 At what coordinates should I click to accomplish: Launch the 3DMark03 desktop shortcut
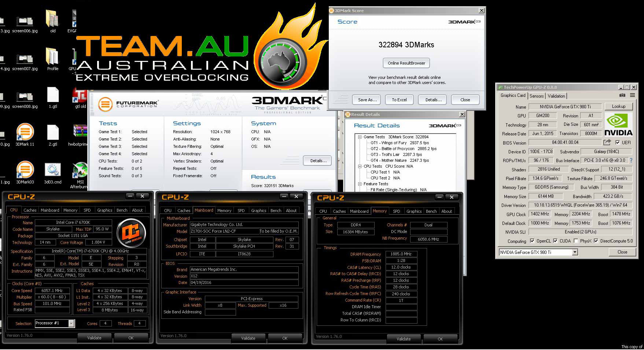[25, 172]
